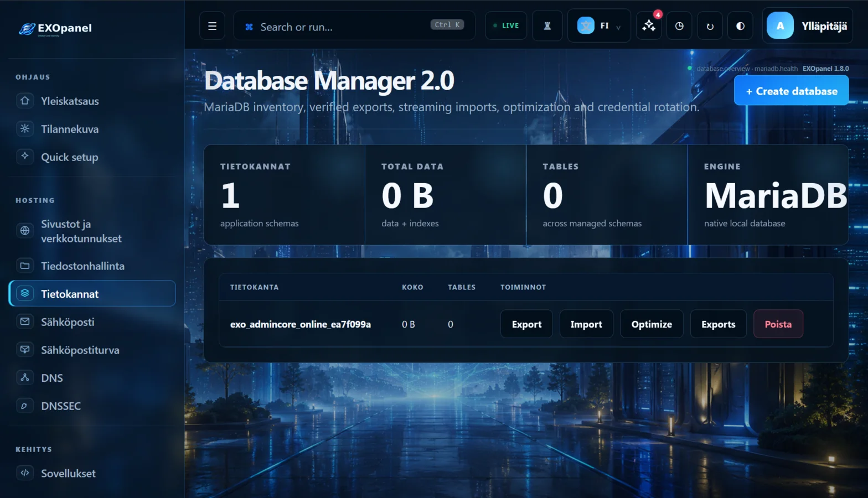Click the red Poista delete button
The width and height of the screenshot is (868, 498).
click(778, 324)
